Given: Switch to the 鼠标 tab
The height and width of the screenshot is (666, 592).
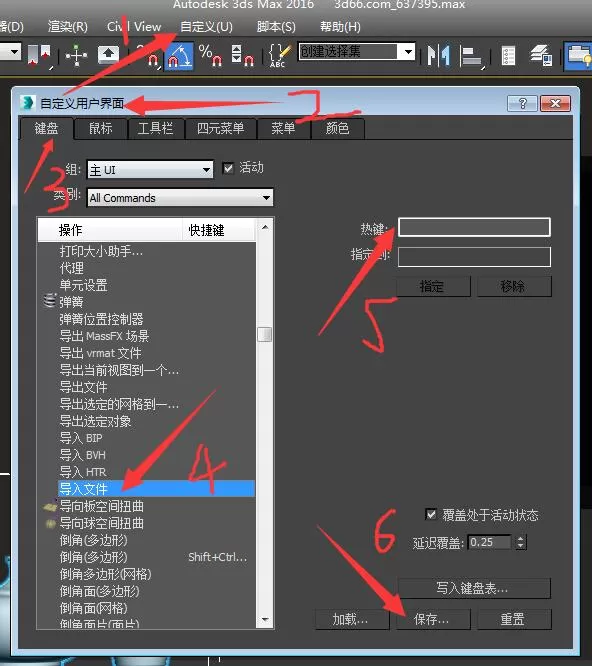Looking at the screenshot, I should 101,128.
